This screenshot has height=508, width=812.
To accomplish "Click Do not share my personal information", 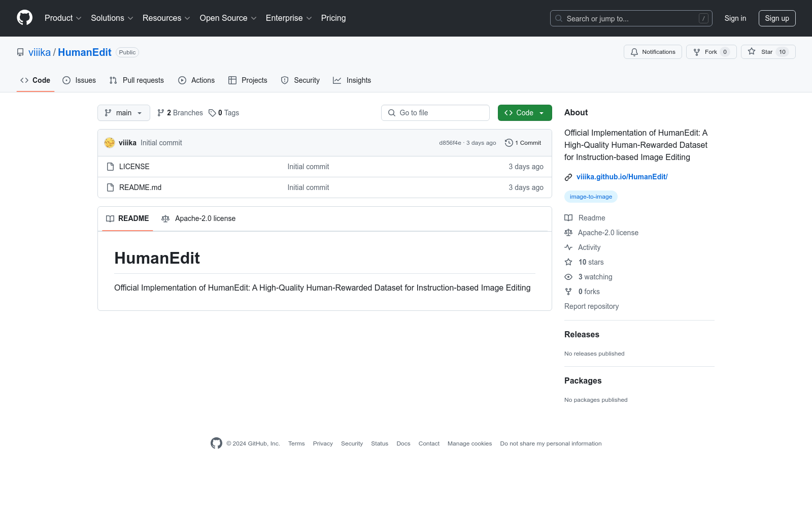I will point(551,443).
